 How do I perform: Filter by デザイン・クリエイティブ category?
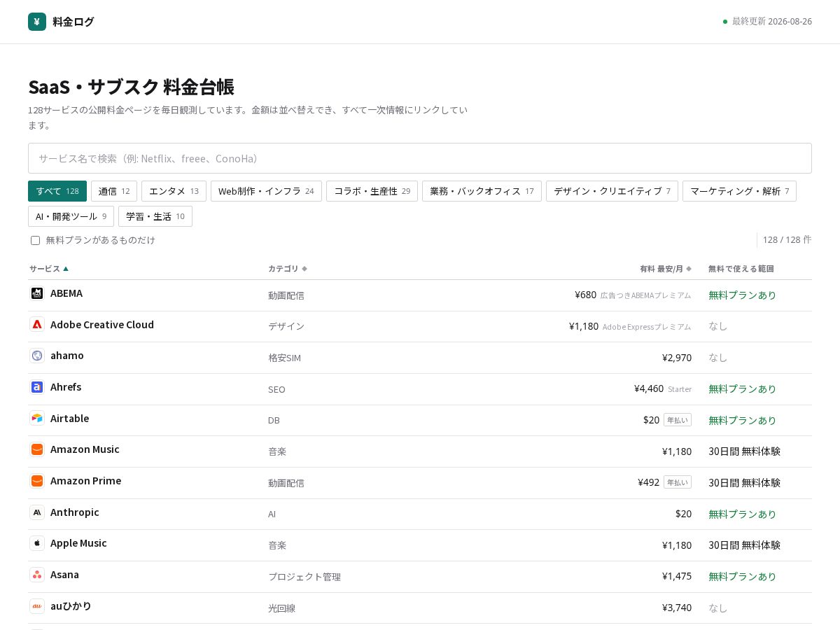(x=612, y=191)
